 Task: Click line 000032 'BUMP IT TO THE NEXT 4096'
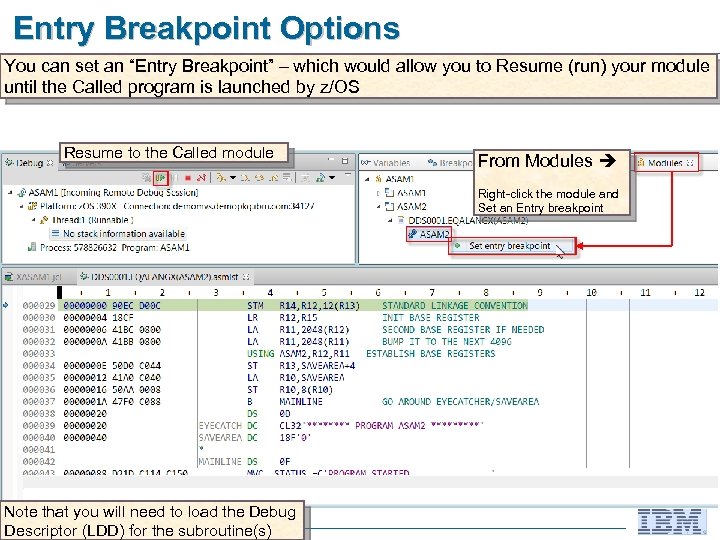point(447,342)
